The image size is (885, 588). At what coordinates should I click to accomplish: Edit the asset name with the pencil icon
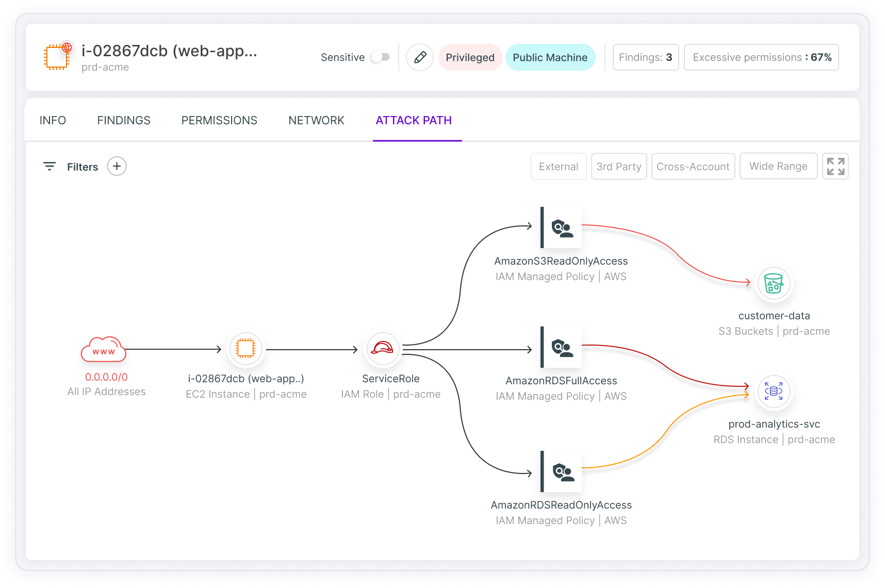[x=419, y=57]
